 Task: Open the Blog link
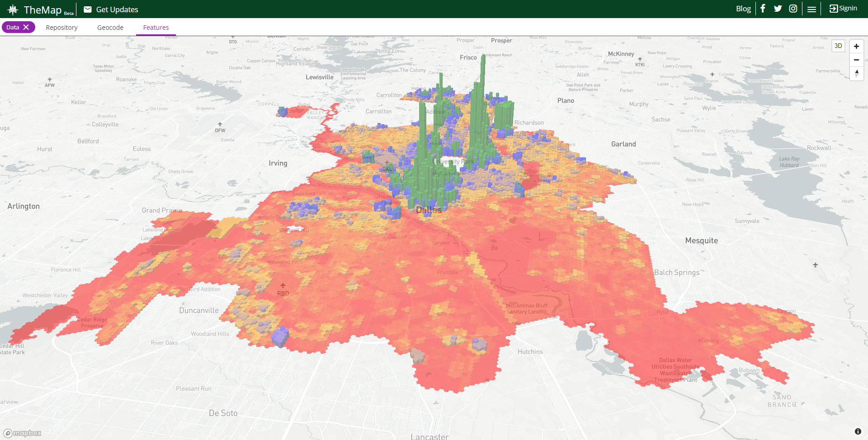coord(743,9)
